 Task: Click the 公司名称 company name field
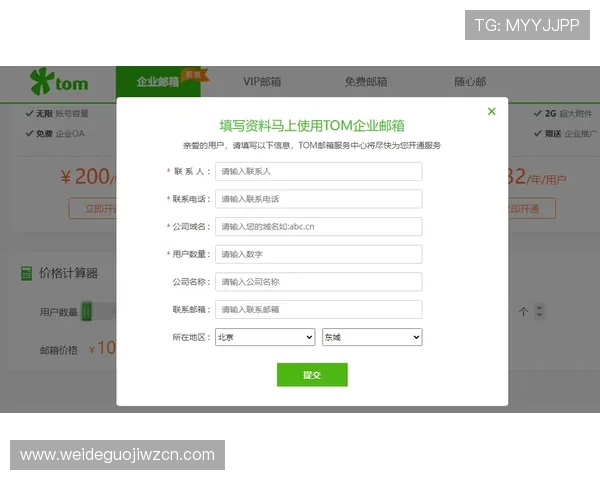pos(318,282)
